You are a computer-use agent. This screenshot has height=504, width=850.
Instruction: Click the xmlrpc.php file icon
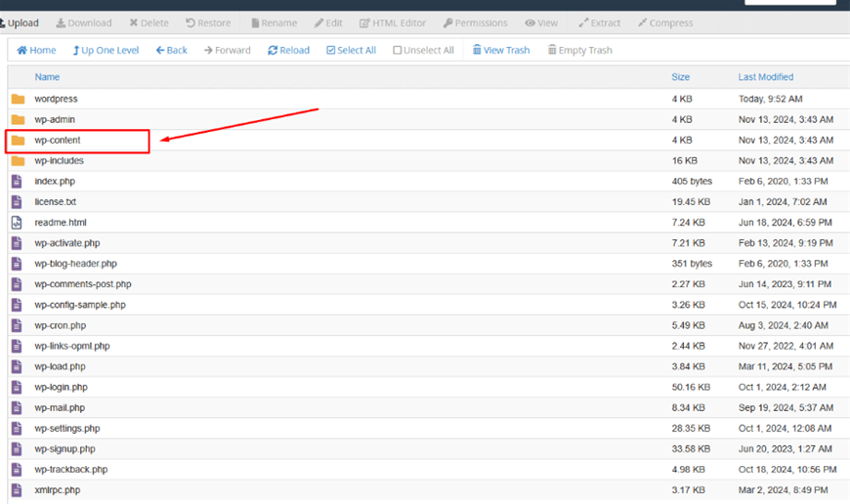click(x=17, y=490)
